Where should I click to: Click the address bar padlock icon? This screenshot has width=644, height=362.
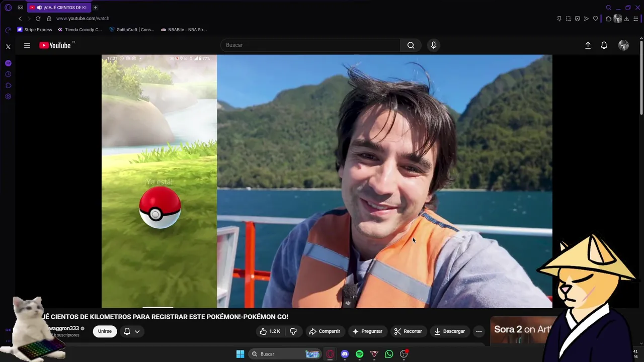click(49, 19)
